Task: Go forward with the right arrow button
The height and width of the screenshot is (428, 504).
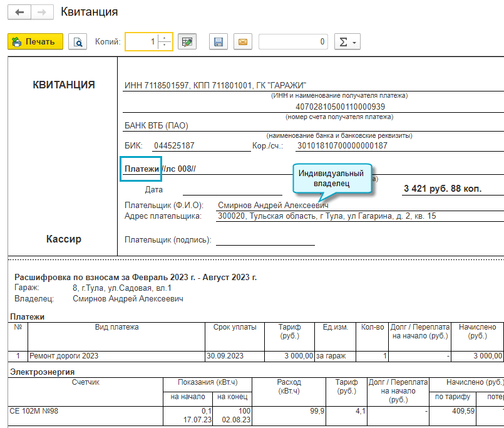Action: [42, 13]
